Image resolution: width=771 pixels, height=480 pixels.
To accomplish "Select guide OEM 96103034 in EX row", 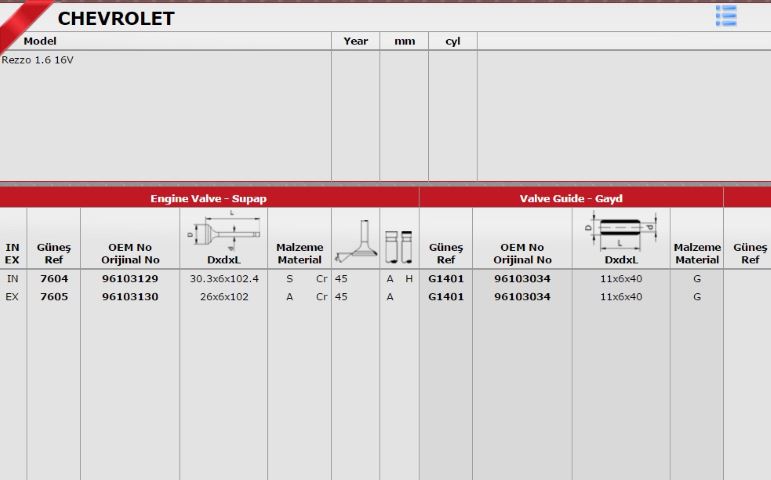I will pos(522,297).
